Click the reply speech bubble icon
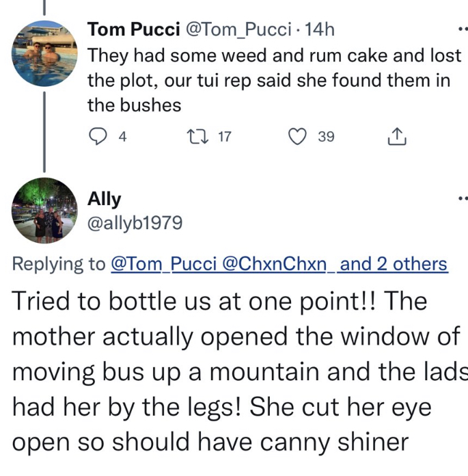This screenshot has width=468, height=476. [98, 137]
